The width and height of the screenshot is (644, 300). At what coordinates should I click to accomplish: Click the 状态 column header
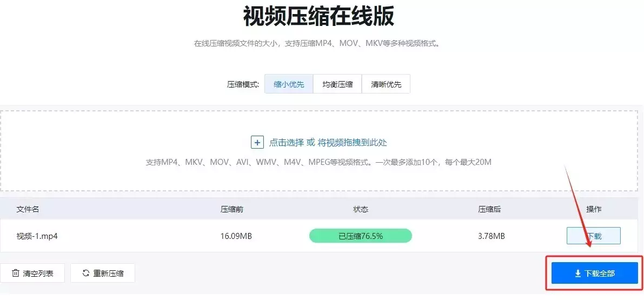361,209
